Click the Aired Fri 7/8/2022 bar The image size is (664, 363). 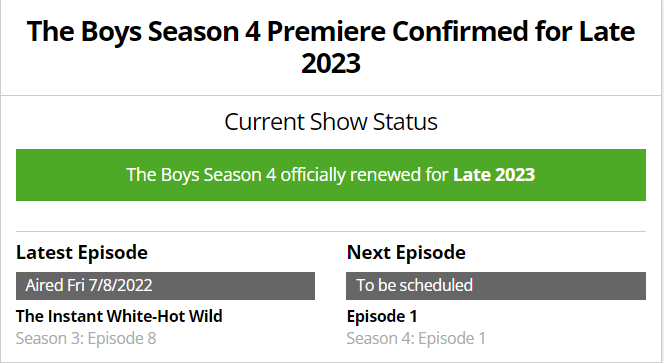point(165,286)
